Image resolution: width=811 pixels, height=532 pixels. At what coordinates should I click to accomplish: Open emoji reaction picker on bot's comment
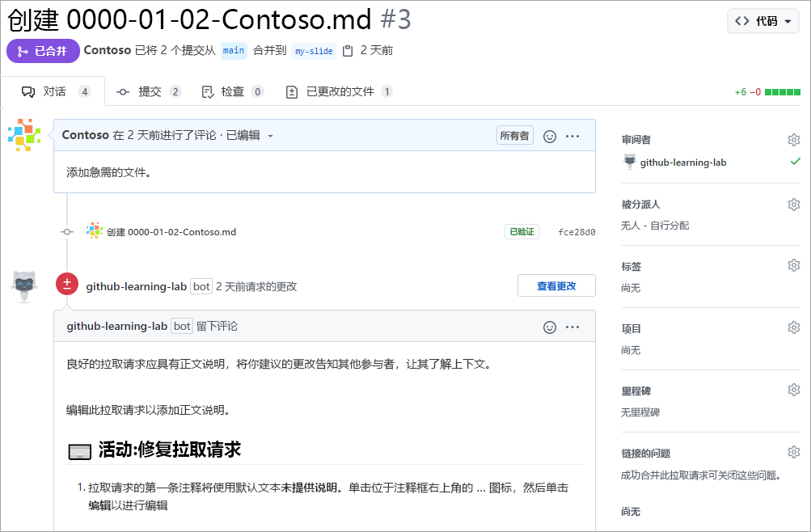550,327
